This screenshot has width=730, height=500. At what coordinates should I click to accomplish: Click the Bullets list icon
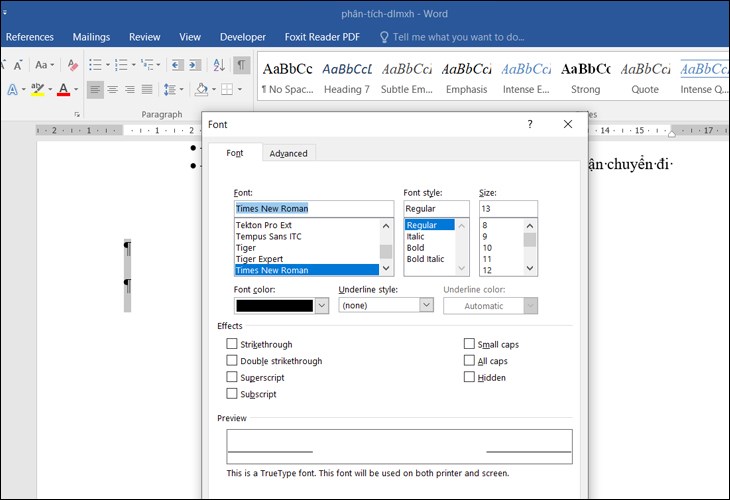[96, 65]
